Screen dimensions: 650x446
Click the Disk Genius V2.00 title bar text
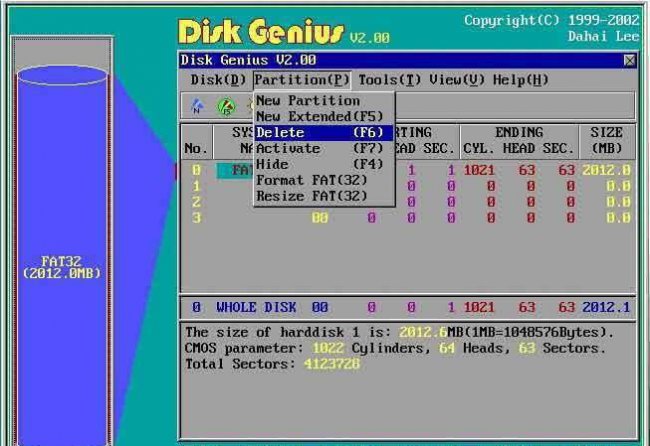coord(248,60)
